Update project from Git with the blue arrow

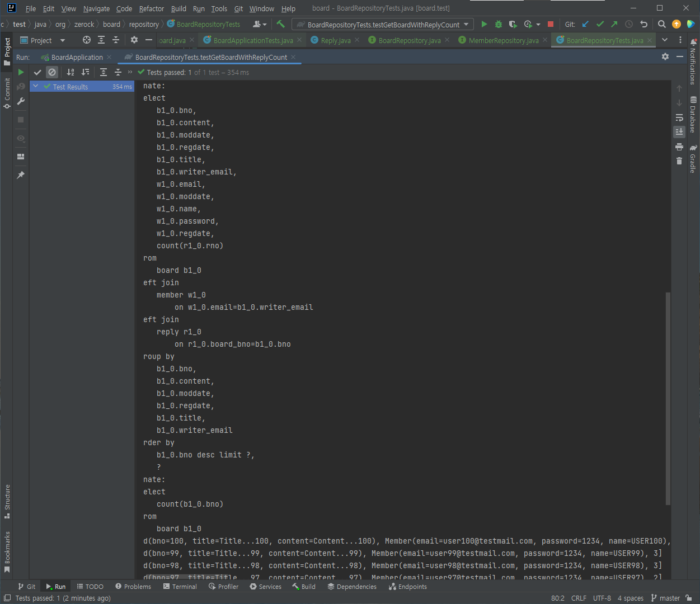(585, 24)
